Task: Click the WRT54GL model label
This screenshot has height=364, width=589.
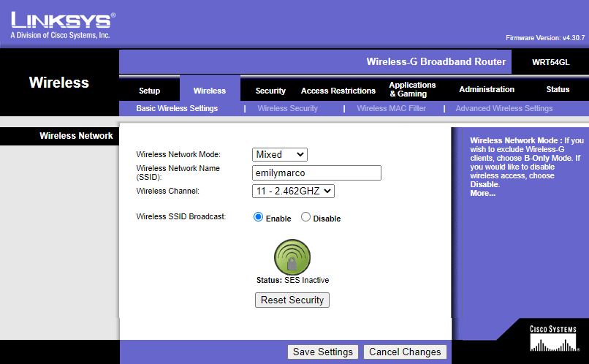Action: coord(551,62)
